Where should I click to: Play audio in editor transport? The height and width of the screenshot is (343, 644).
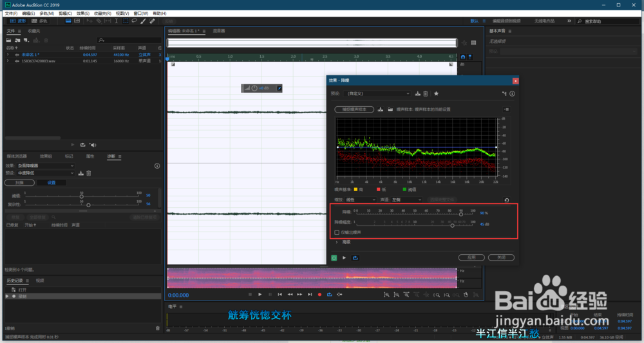pyautogui.click(x=260, y=295)
